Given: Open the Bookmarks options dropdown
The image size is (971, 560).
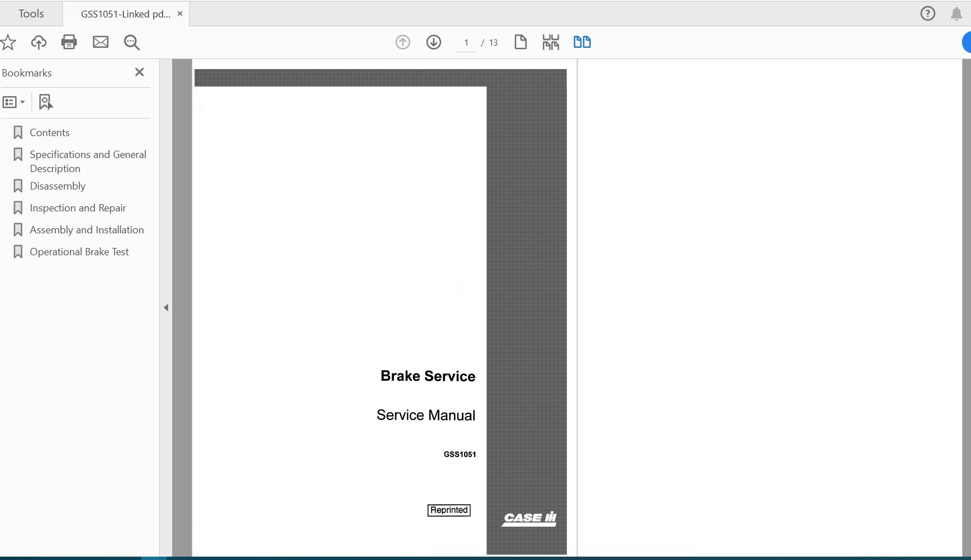Looking at the screenshot, I should pyautogui.click(x=14, y=102).
